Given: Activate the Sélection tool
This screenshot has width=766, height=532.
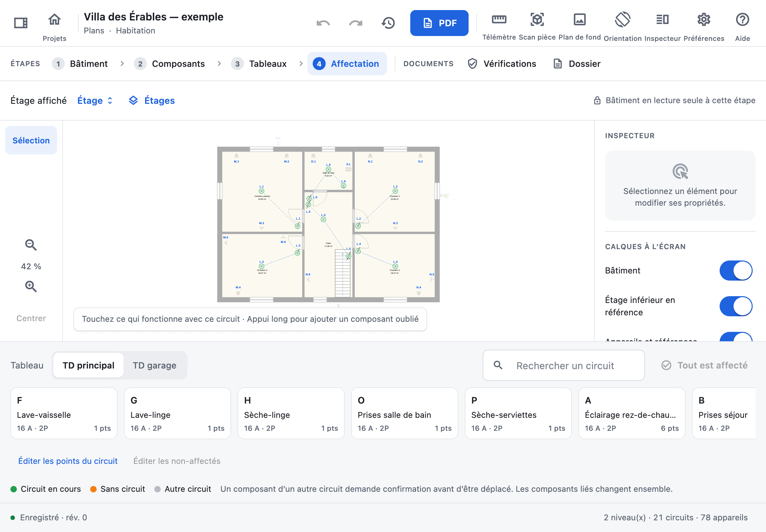Looking at the screenshot, I should click(x=31, y=140).
